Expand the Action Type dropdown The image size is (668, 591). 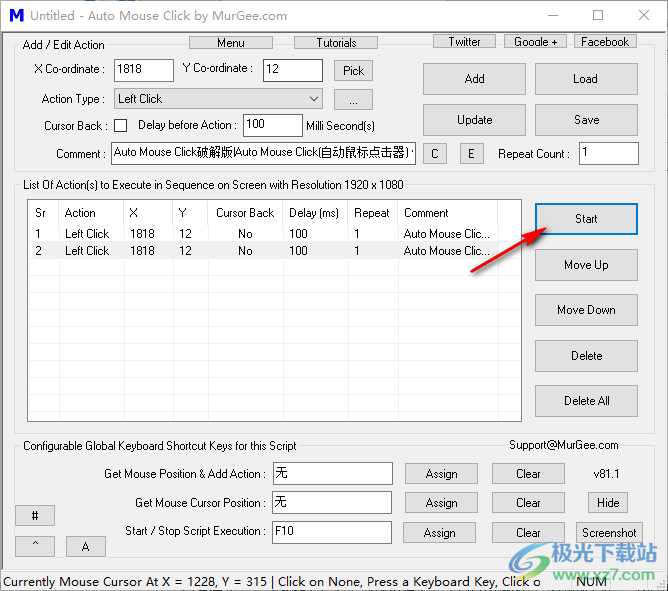point(218,99)
